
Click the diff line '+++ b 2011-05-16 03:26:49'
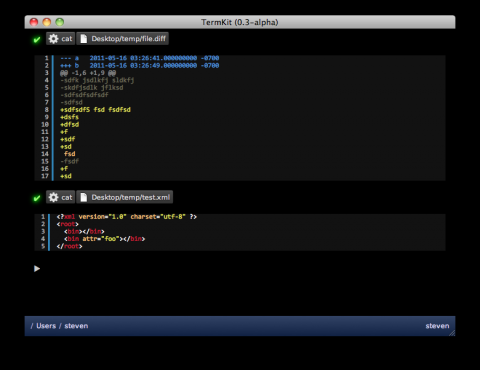(140, 65)
